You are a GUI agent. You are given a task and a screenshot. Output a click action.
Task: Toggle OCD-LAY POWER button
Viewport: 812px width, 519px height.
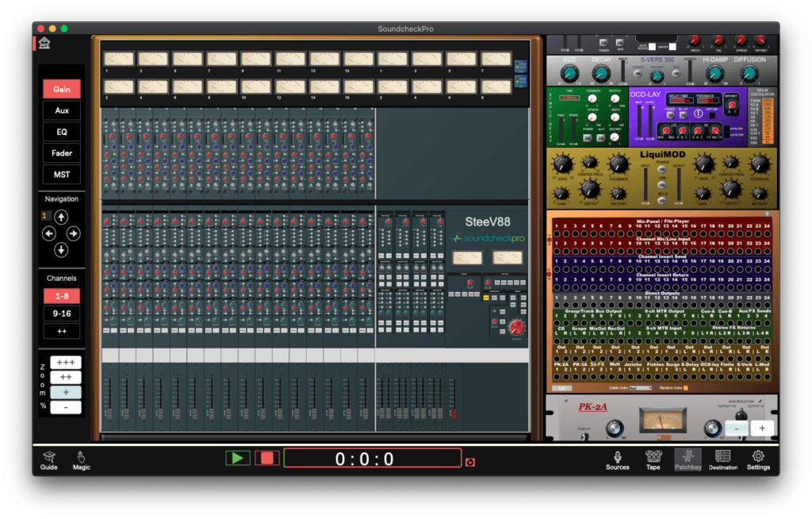pos(671,115)
